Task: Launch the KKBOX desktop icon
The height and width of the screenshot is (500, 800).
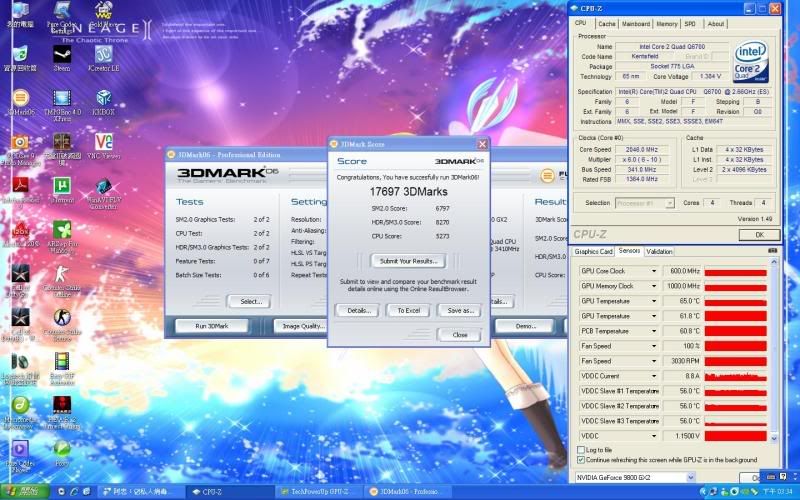Action: pos(103,98)
